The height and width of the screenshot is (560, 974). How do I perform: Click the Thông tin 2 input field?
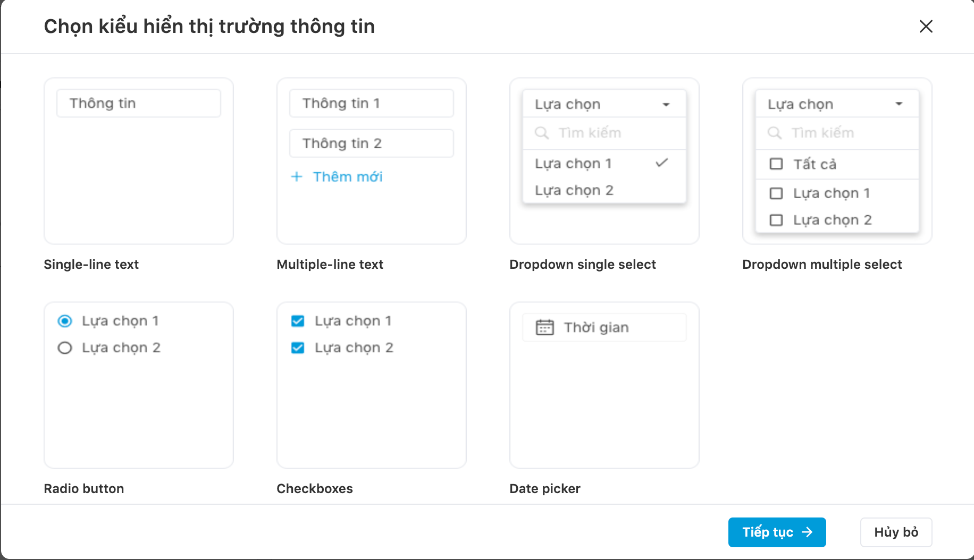click(372, 143)
